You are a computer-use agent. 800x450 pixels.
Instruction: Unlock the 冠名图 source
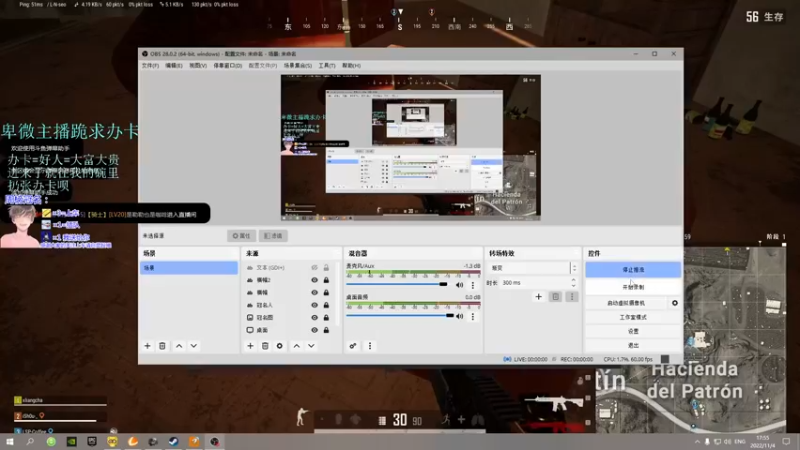tap(326, 317)
